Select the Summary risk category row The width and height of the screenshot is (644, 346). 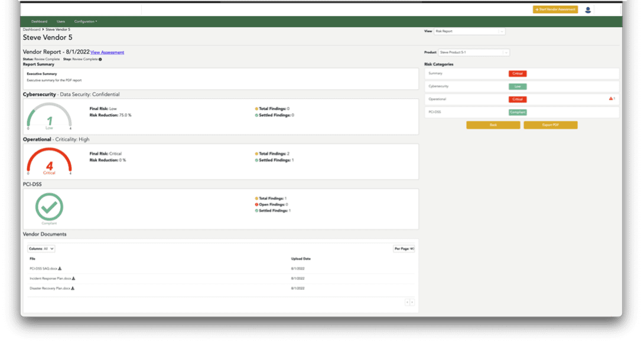(x=522, y=73)
